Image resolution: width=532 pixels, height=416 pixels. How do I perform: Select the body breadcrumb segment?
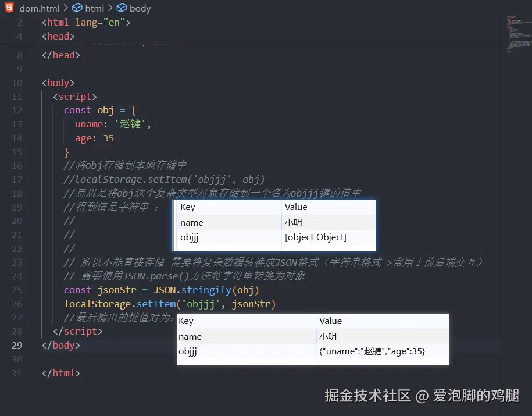140,9
